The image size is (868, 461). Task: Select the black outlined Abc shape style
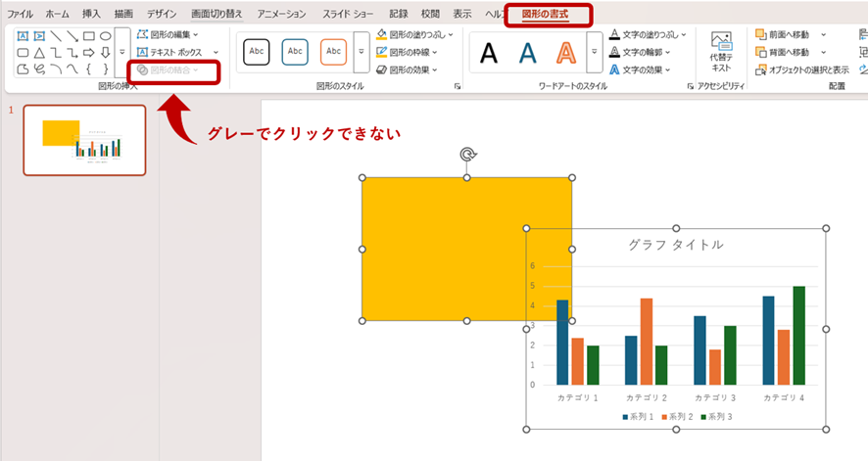pyautogui.click(x=257, y=51)
